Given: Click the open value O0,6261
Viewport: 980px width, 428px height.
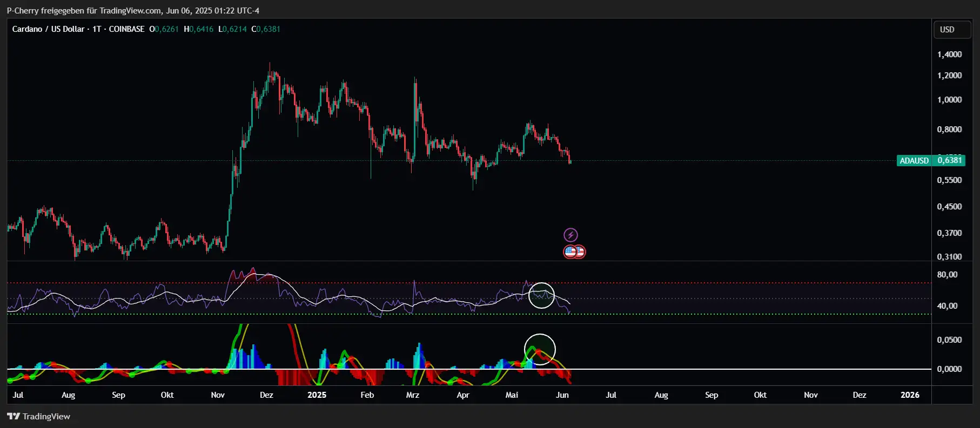Looking at the screenshot, I should pyautogui.click(x=164, y=29).
